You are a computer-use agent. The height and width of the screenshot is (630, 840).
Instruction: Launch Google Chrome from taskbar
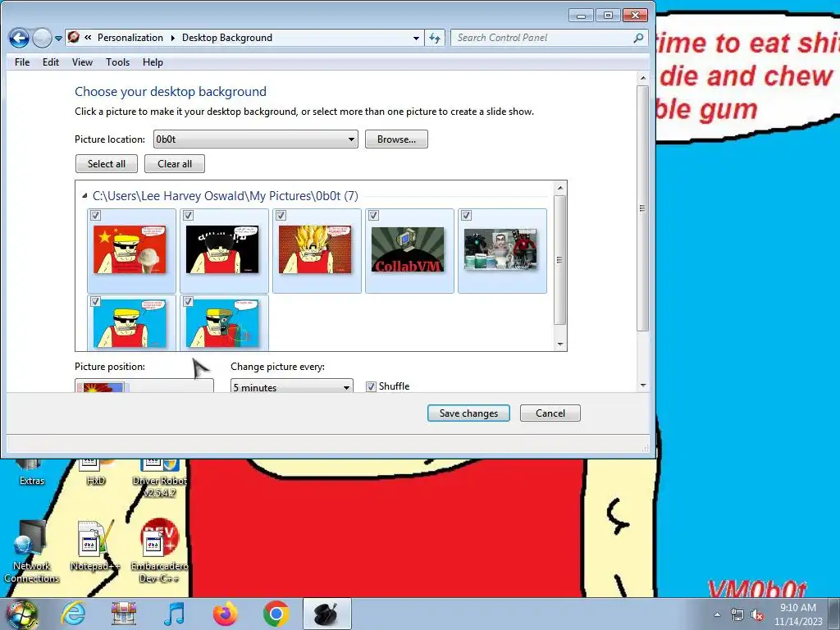[x=276, y=614]
